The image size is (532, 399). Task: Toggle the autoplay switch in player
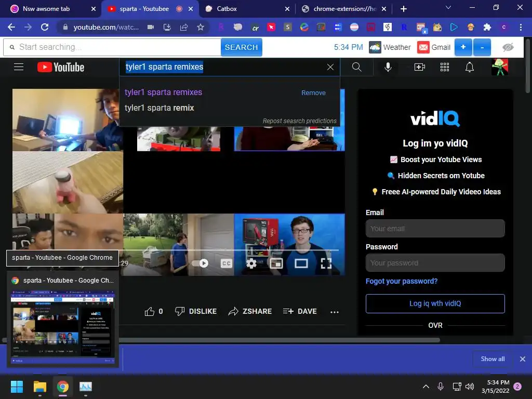[200, 263]
